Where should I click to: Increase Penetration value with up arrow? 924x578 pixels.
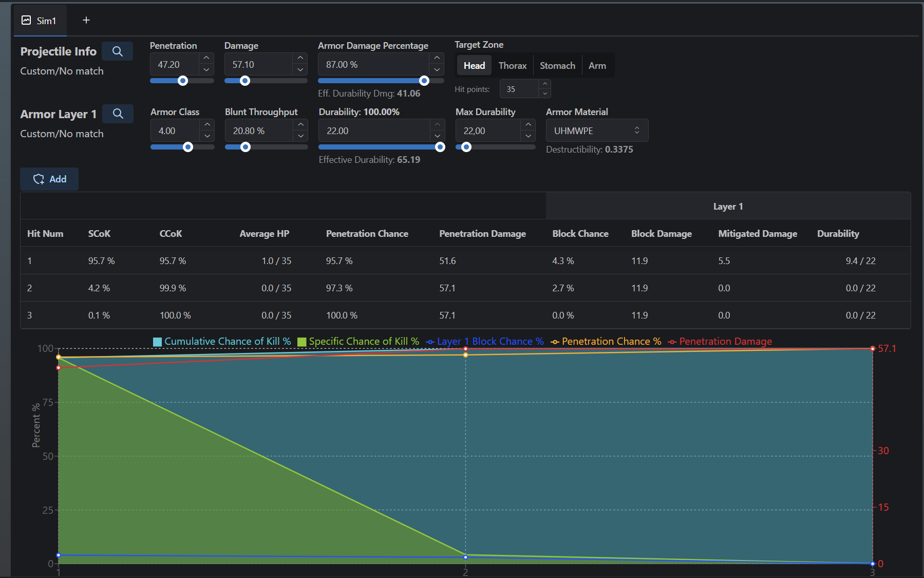(x=206, y=58)
